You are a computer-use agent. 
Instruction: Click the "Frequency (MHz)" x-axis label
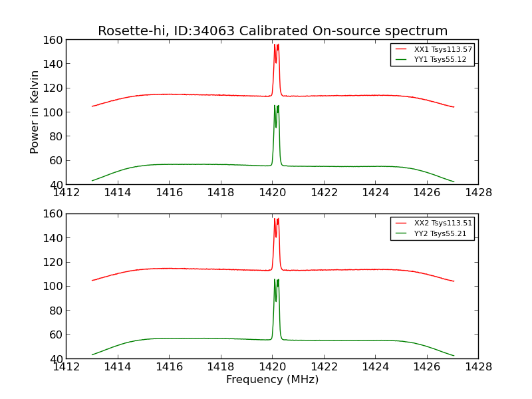[x=273, y=379]
